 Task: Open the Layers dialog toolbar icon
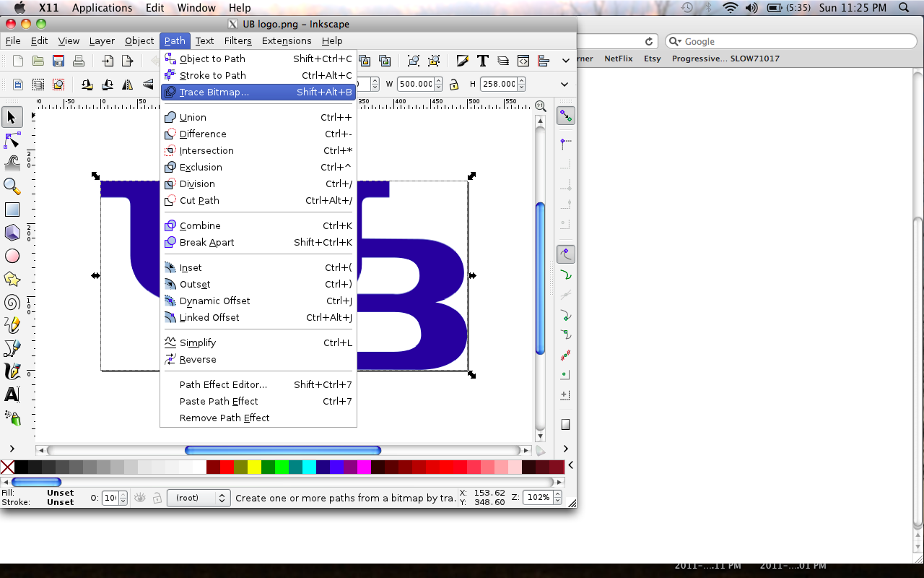tap(503, 61)
